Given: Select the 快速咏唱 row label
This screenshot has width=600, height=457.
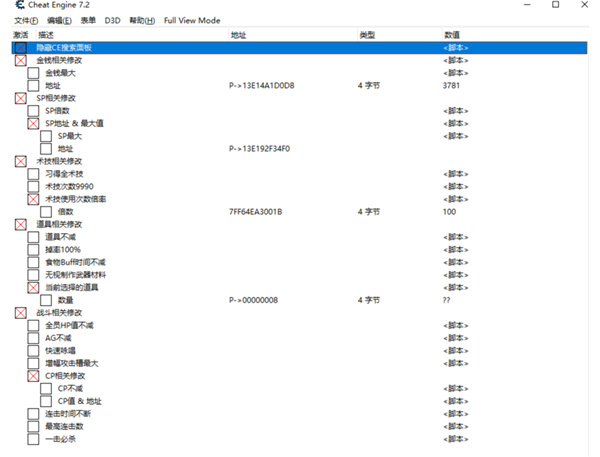Looking at the screenshot, I should (60, 351).
